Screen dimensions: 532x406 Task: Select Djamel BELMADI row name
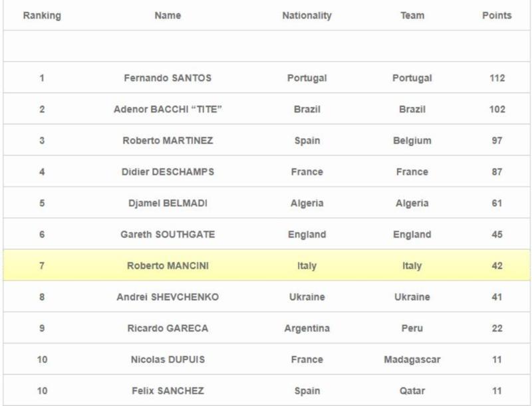point(168,203)
